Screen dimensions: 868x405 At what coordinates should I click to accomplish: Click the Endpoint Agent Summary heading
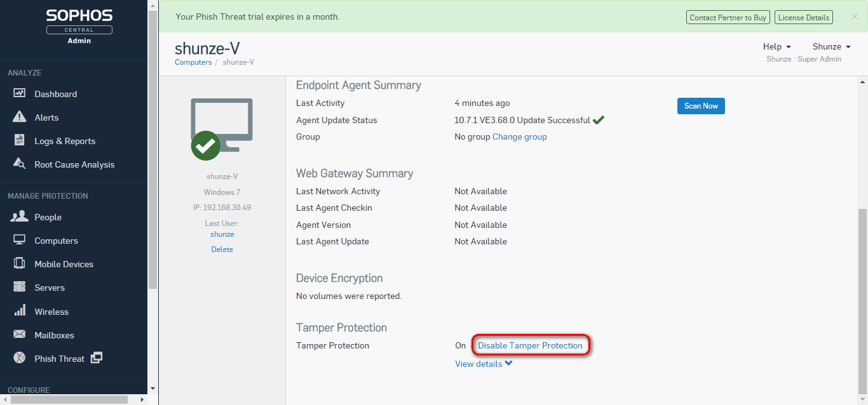pos(358,85)
